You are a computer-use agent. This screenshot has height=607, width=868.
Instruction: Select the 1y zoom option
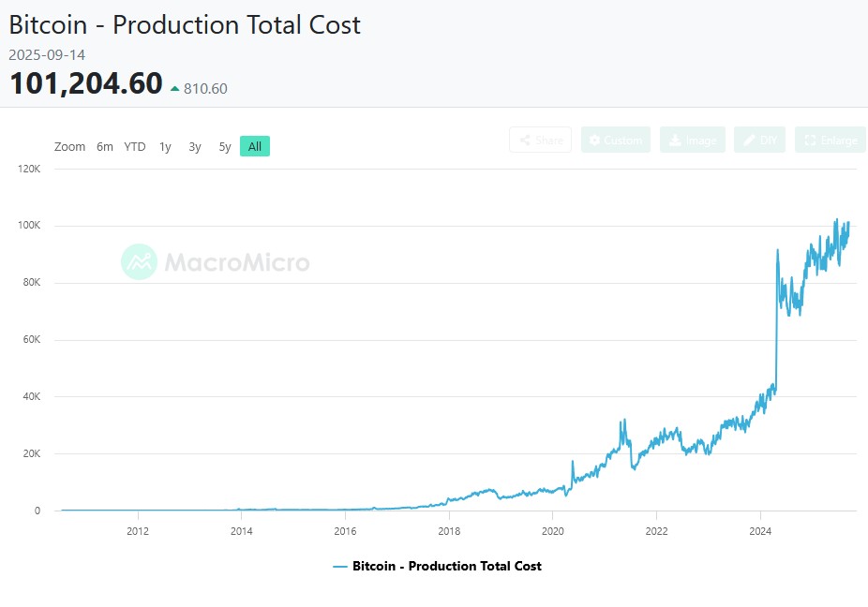point(164,147)
